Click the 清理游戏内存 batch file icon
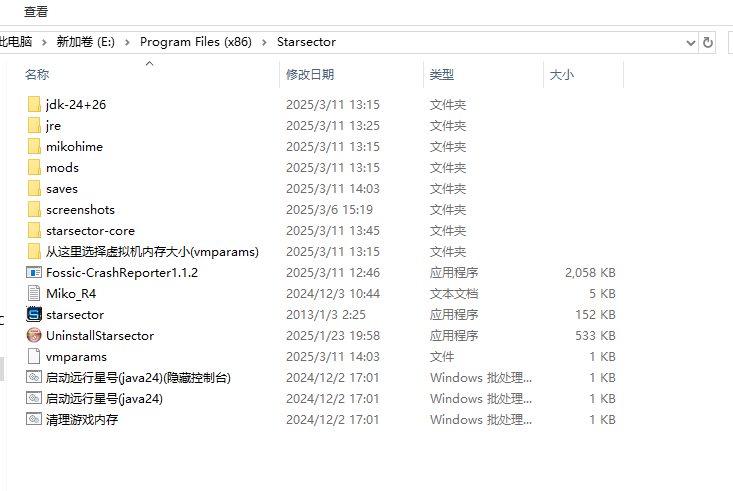This screenshot has width=733, height=491. point(34,419)
